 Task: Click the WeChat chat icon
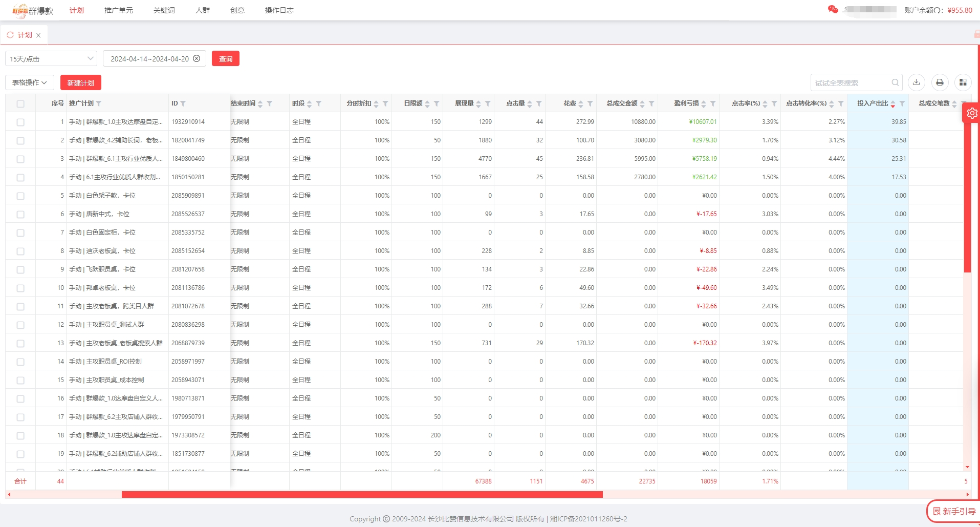pos(833,10)
